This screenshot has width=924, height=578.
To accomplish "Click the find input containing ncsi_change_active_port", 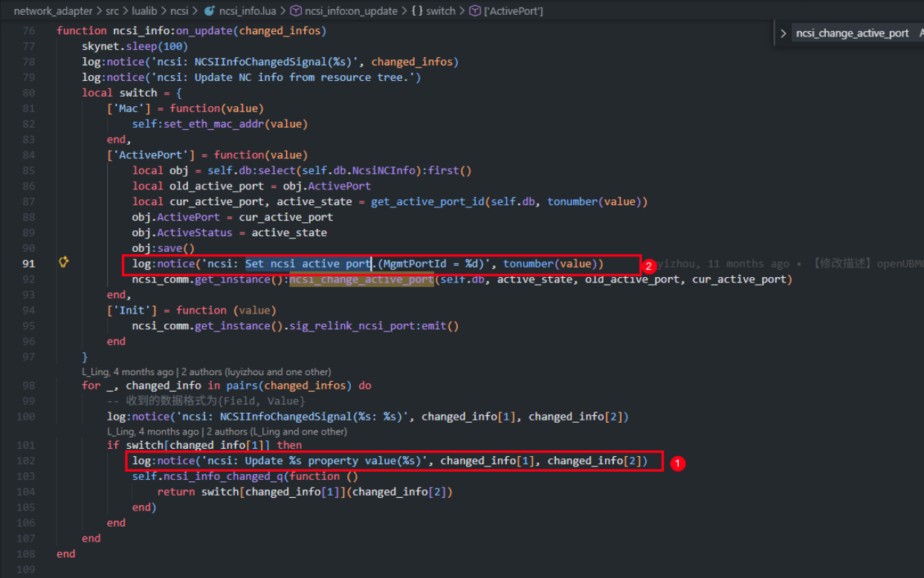I will [x=853, y=33].
